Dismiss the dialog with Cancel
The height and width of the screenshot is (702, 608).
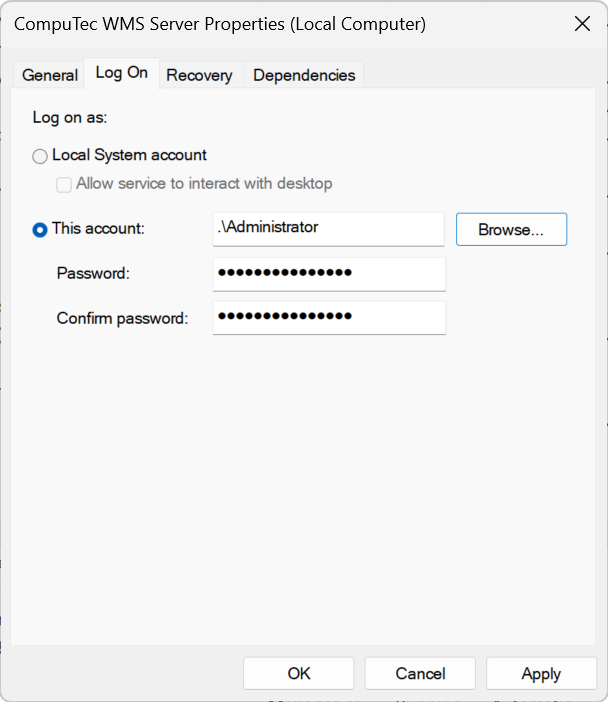point(420,673)
